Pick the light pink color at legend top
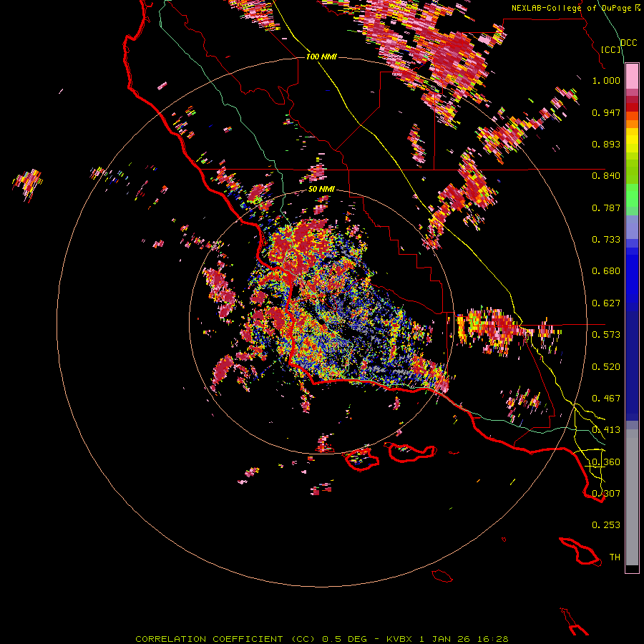This screenshot has height=644, width=644. coord(632,76)
